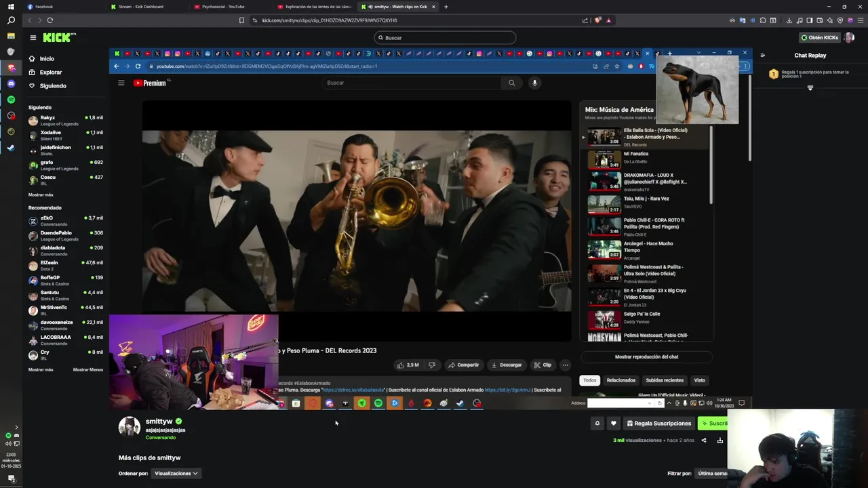Open ElZeein recommended channel
The width and height of the screenshot is (868, 488).
coord(66,266)
